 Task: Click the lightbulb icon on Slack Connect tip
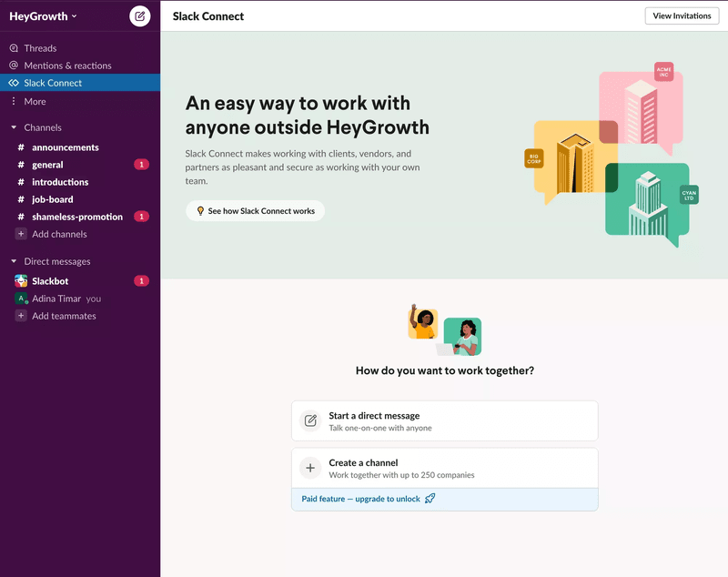200,210
